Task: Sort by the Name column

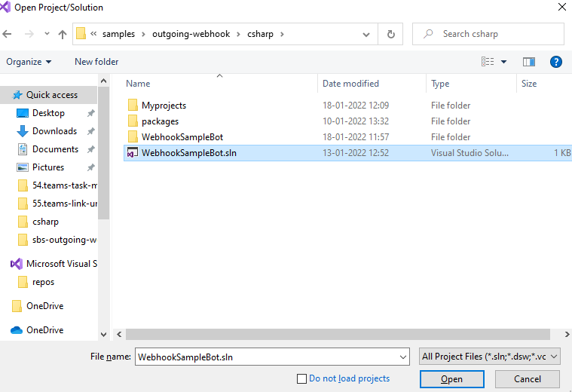Action: [138, 84]
